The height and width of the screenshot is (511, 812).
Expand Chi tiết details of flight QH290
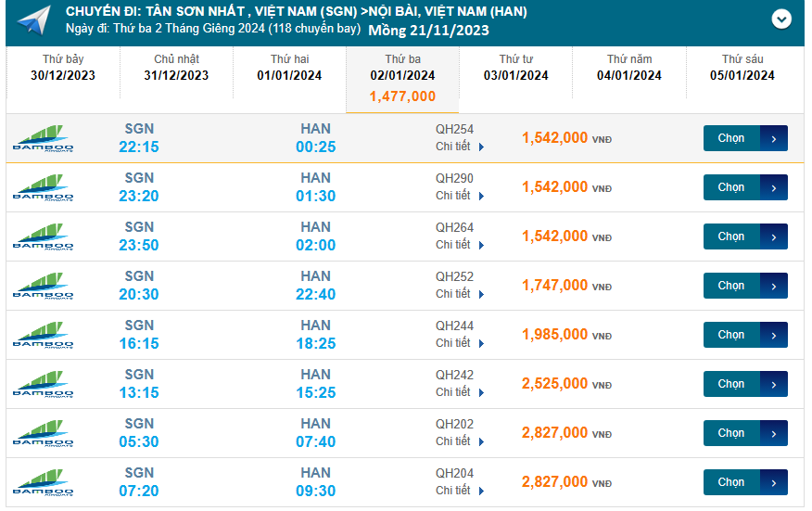click(x=459, y=196)
